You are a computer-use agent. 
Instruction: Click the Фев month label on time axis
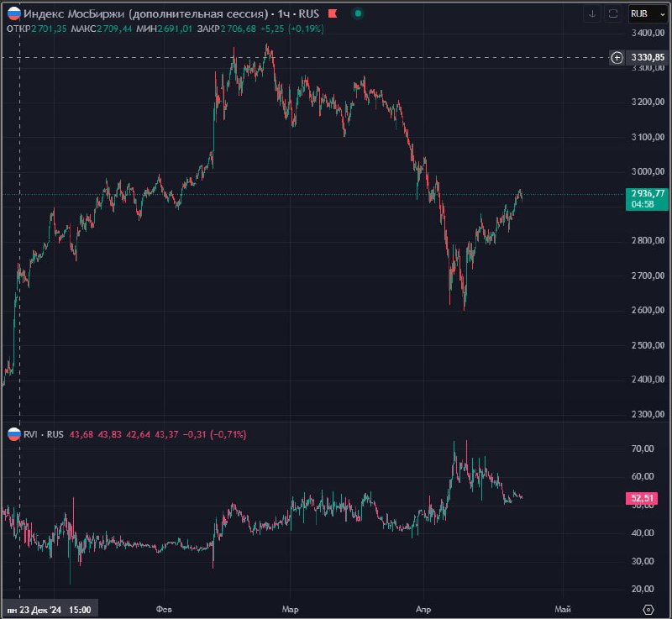tap(164, 609)
